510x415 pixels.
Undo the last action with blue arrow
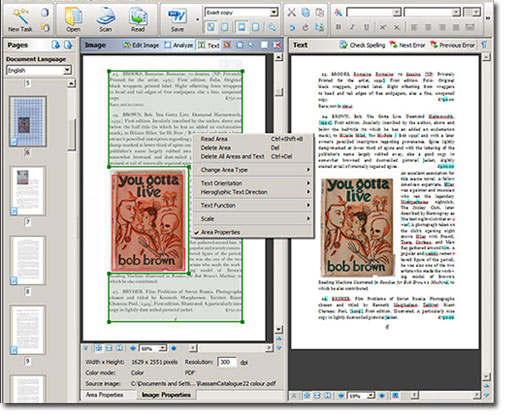292,27
